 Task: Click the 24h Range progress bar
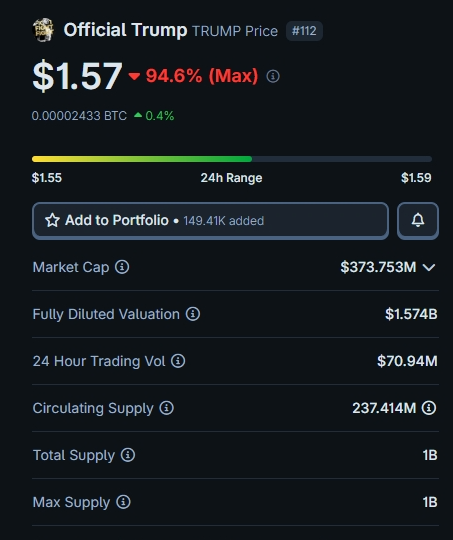pyautogui.click(x=231, y=159)
